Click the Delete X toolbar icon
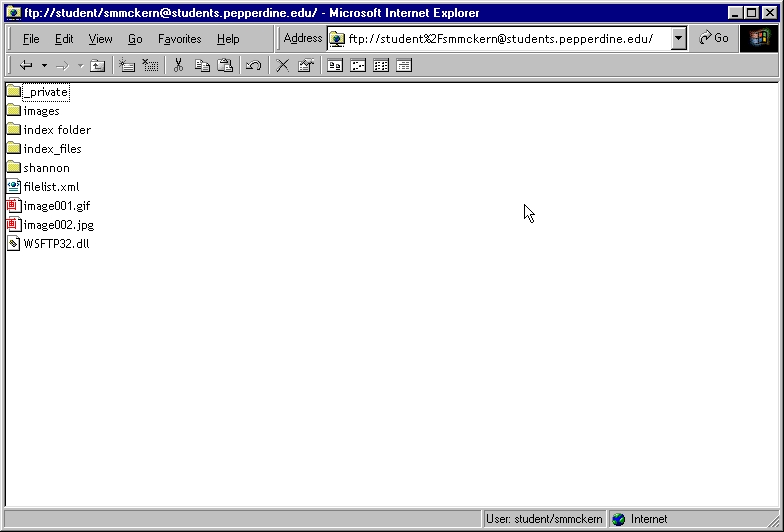The image size is (784, 532). [x=282, y=66]
